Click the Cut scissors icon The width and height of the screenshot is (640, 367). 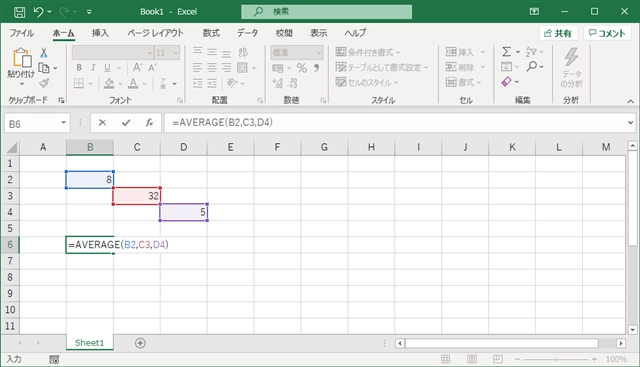[44, 53]
